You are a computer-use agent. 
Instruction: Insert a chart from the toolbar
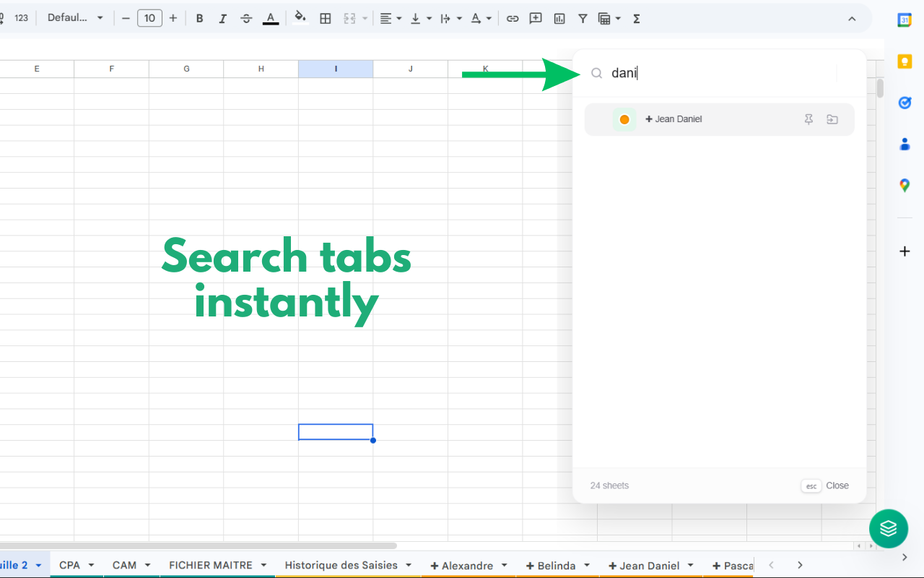559,18
